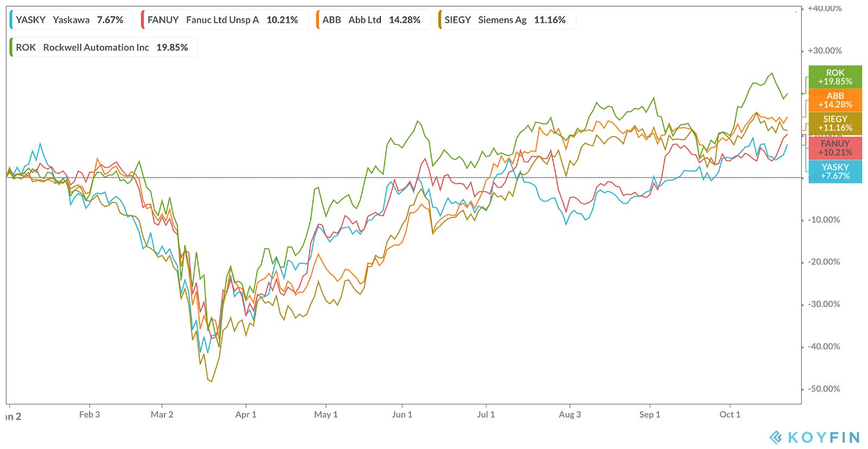Screen dimensions: 868x449
Task: Click the +30.00% y-axis label
Action: point(825,50)
